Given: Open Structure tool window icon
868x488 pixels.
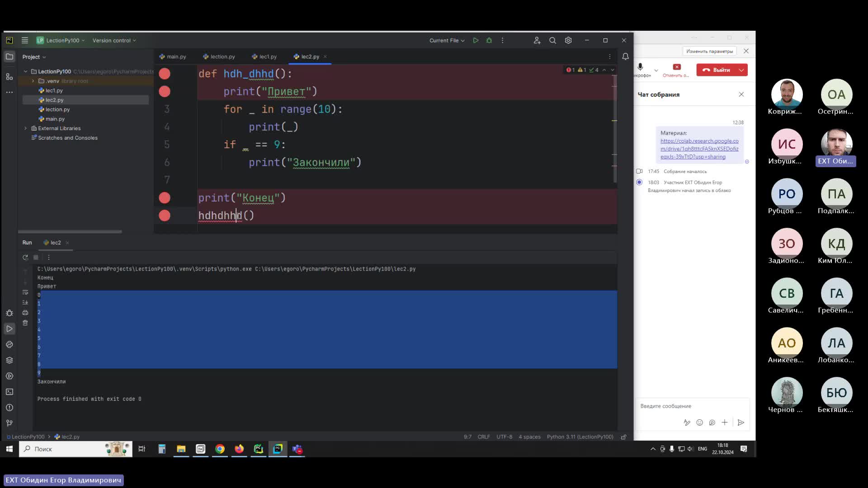Looking at the screenshot, I should pos(9,76).
